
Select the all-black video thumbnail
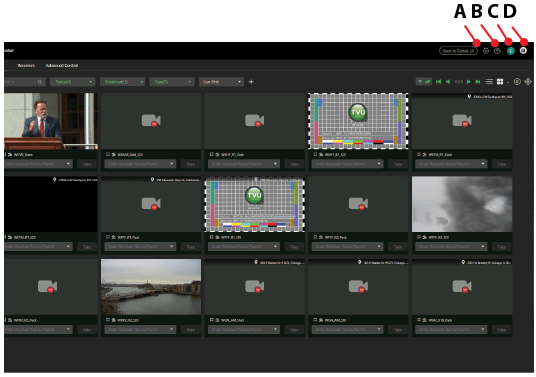pos(51,204)
